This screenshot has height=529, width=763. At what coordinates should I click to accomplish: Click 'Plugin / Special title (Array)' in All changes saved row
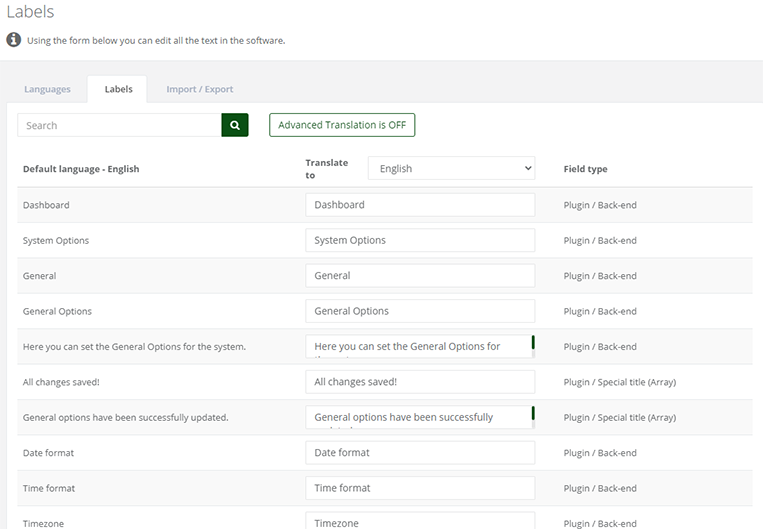coord(620,382)
